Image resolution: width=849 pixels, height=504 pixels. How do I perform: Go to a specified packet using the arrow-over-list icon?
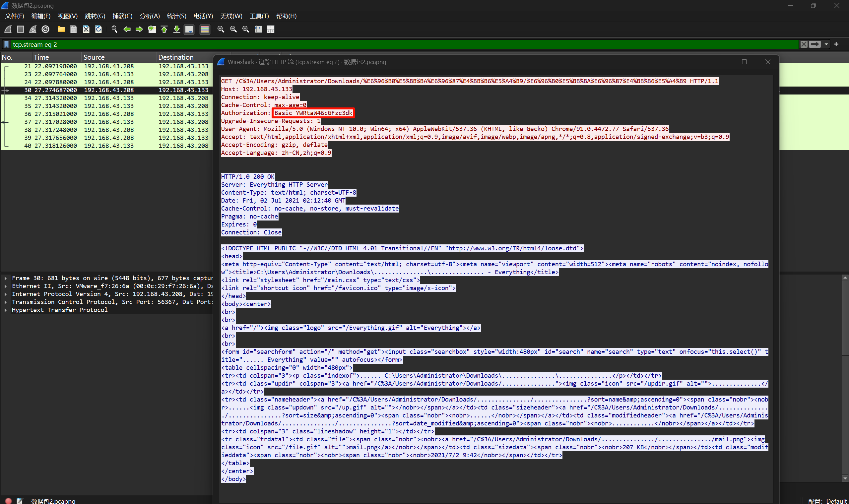coord(152,29)
